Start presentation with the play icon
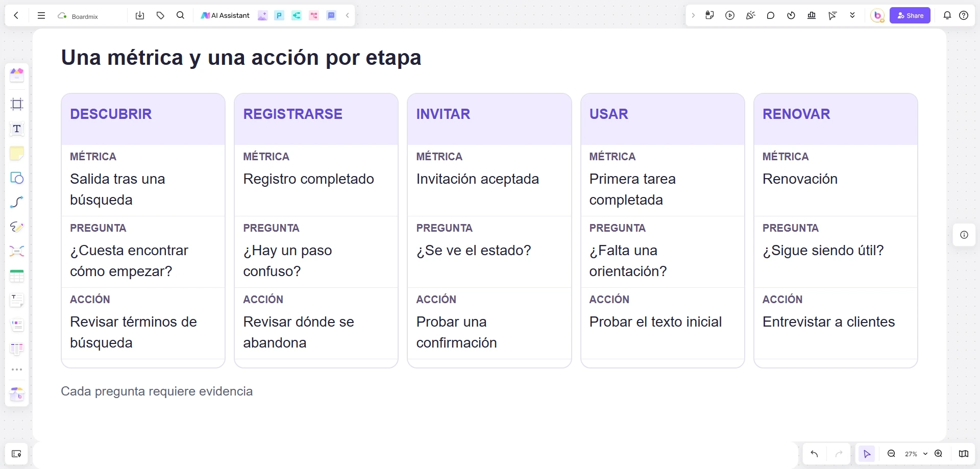This screenshot has height=469, width=980. [x=730, y=15]
